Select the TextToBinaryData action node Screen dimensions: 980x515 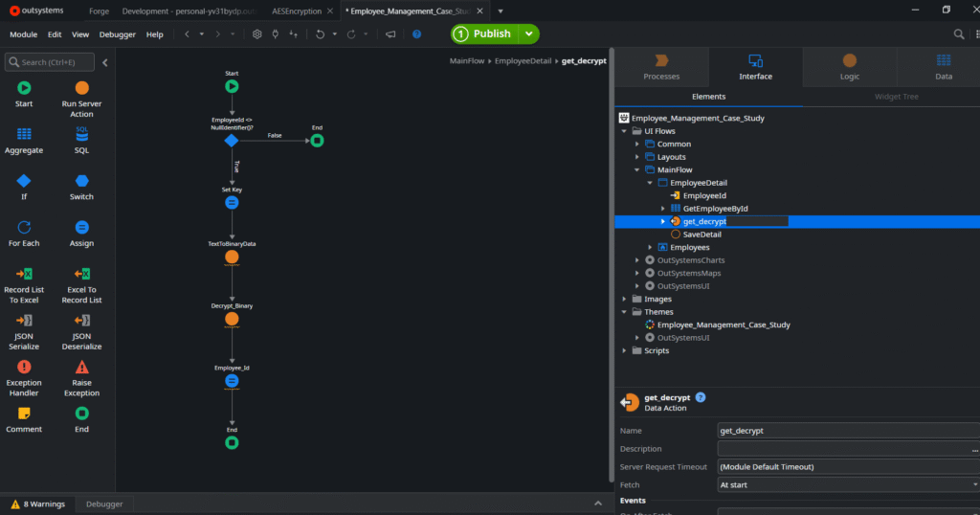point(232,257)
